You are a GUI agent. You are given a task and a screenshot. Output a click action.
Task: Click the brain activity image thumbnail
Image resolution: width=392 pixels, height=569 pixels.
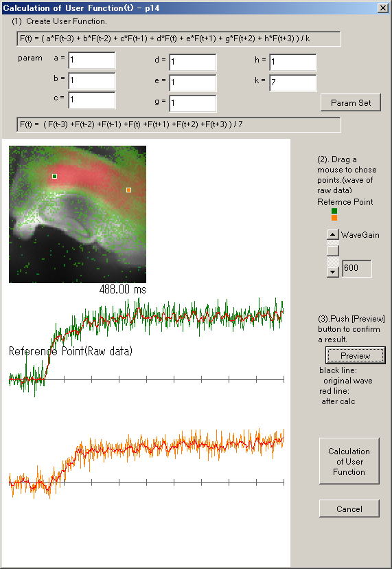click(x=78, y=214)
